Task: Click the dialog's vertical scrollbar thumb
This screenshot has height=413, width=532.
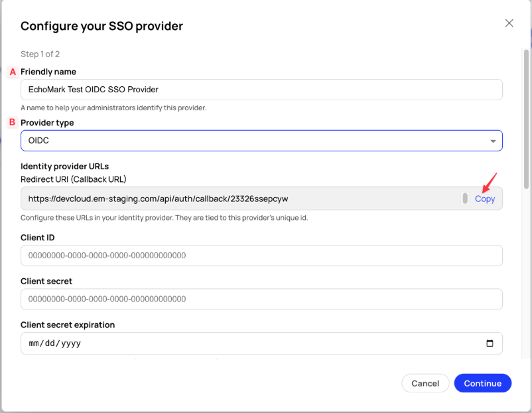Action: [526, 119]
